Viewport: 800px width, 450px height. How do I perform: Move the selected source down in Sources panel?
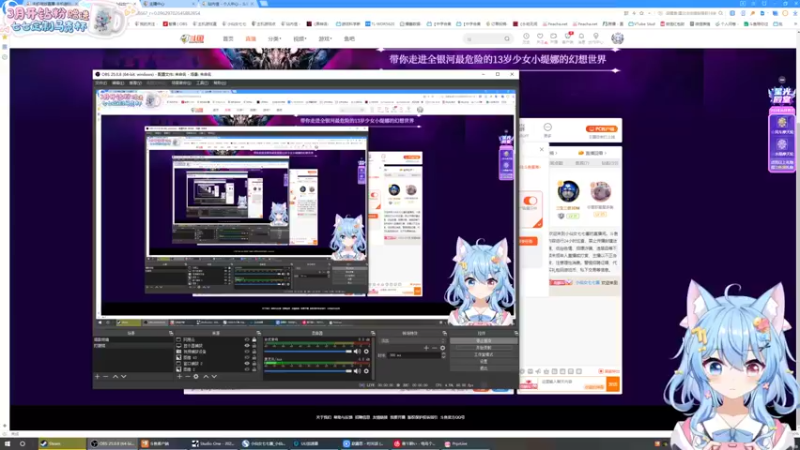(214, 377)
